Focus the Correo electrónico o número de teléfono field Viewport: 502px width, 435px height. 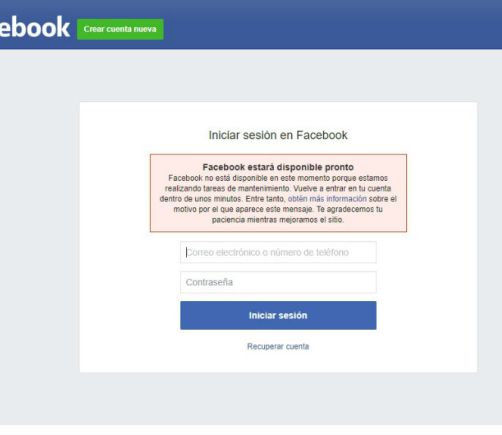click(278, 252)
